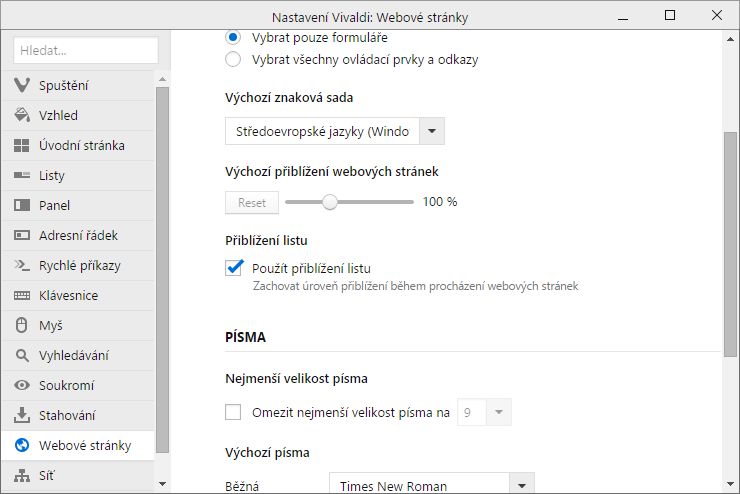Click the address bar icon beside Adresní řádek

(x=22, y=235)
